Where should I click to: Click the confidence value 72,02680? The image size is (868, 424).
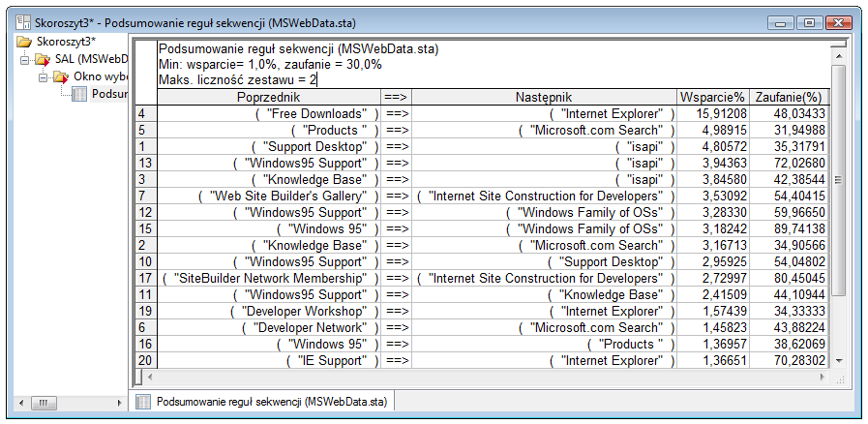790,164
